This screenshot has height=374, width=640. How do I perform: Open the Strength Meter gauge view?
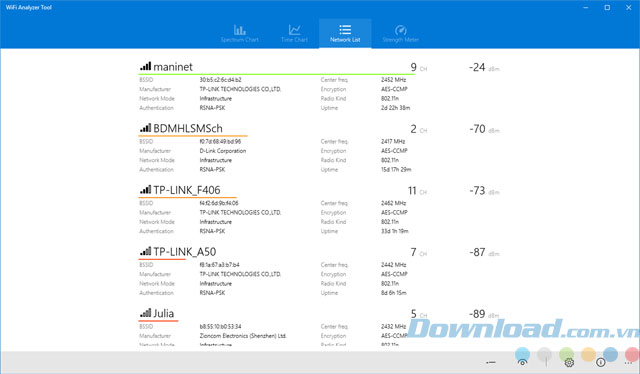pyautogui.click(x=400, y=33)
